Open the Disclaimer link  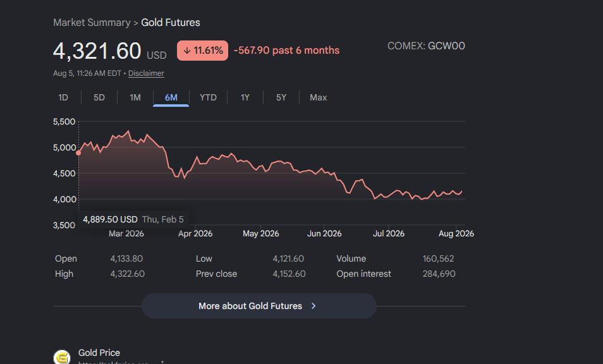pos(146,73)
